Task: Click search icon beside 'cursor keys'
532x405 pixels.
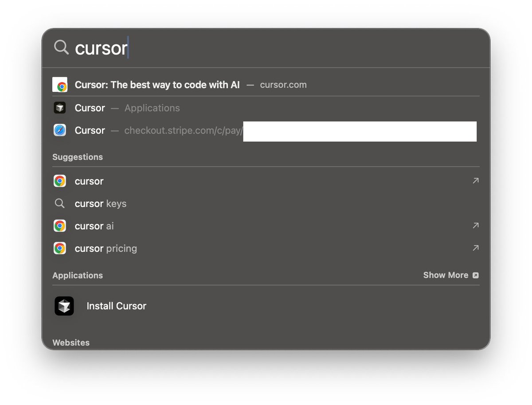Action: pos(59,204)
